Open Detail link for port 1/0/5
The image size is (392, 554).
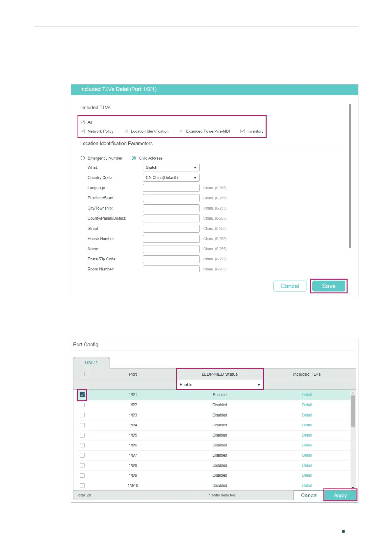coord(307,435)
